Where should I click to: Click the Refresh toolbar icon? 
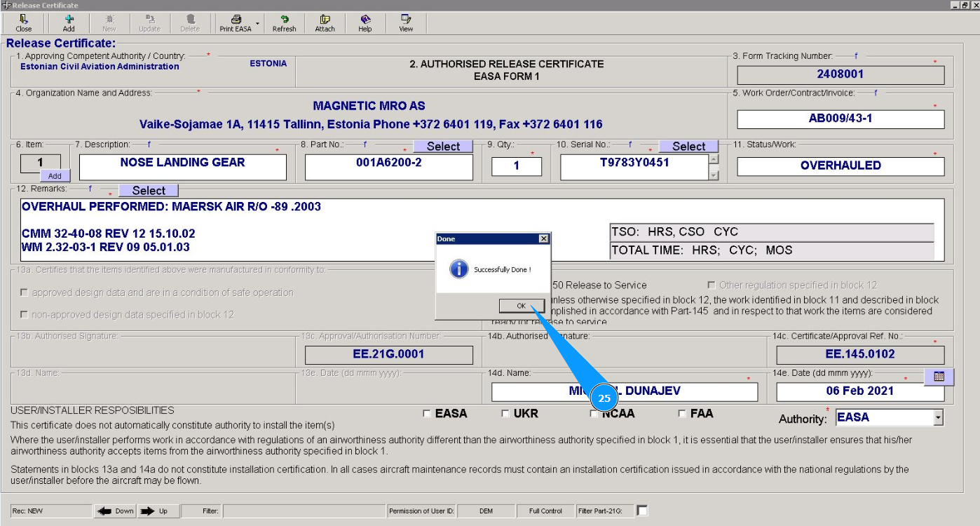click(x=284, y=20)
